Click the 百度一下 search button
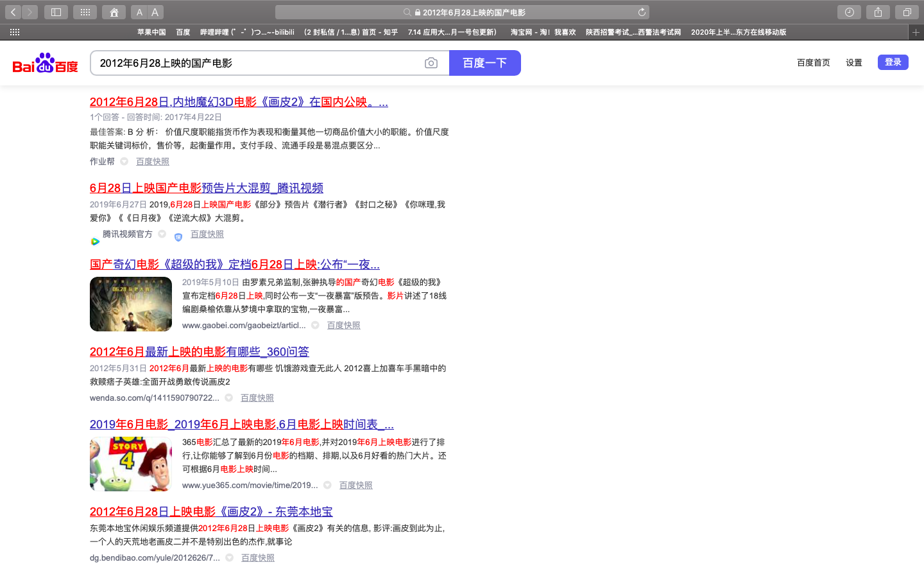Screen dimensions: 924x578 485,63
